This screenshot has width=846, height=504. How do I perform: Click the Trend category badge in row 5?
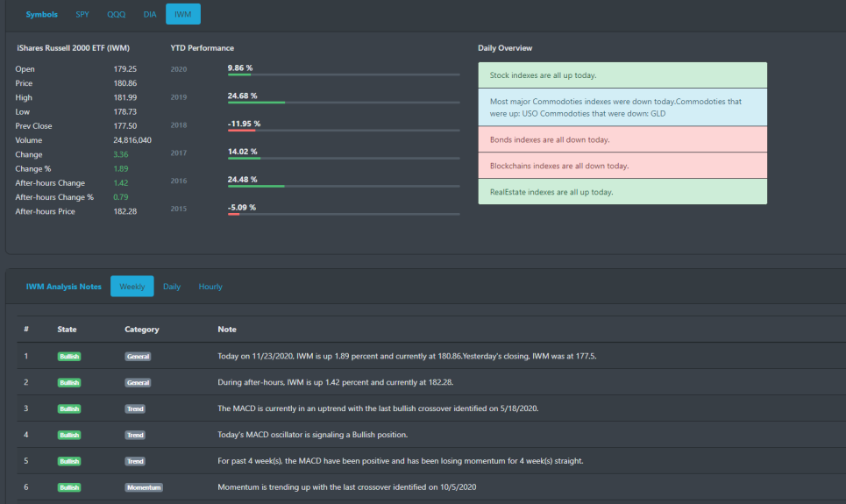[x=135, y=461]
